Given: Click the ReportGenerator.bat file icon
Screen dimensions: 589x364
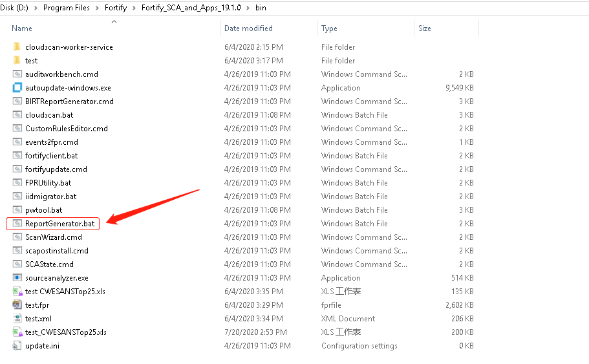Looking at the screenshot, I should pyautogui.click(x=17, y=223).
